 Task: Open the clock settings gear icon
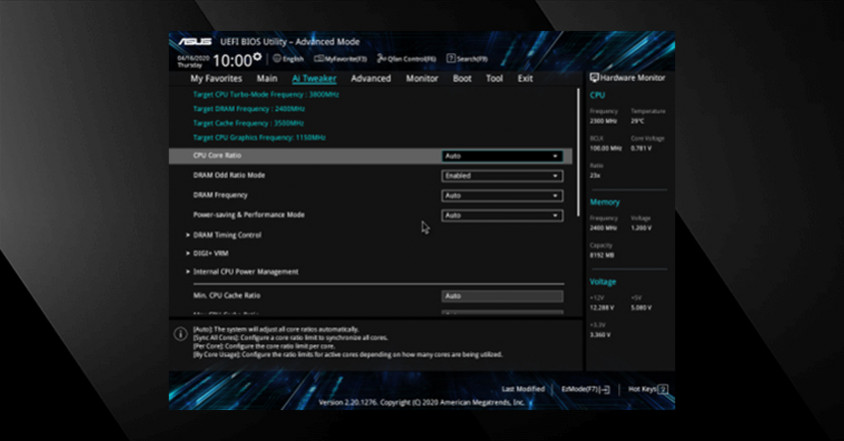pyautogui.click(x=257, y=56)
